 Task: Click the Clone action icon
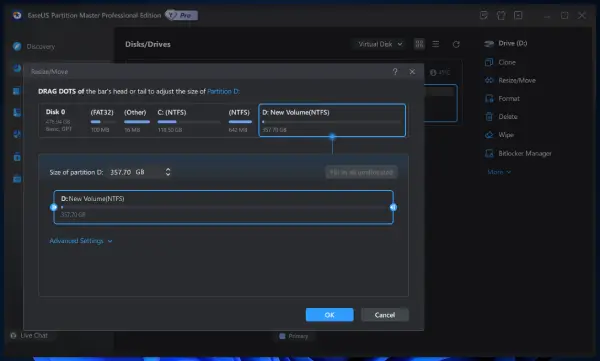(x=489, y=62)
